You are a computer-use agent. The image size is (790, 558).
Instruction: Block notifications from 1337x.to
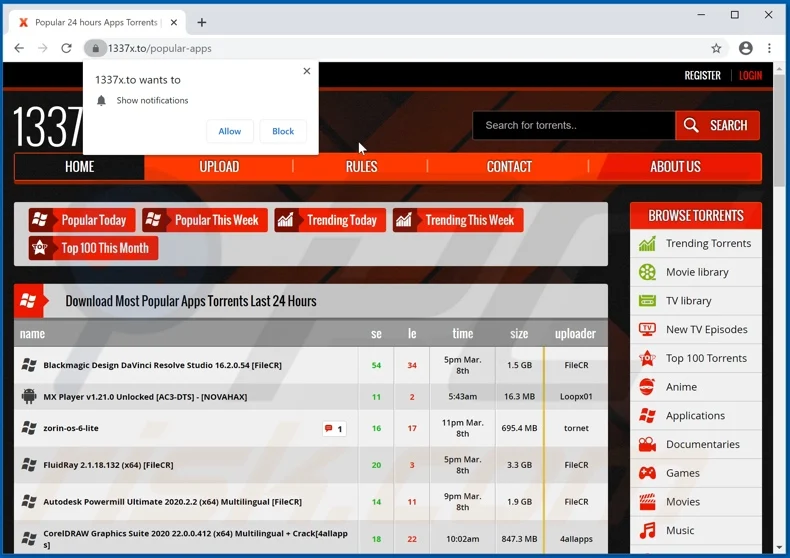[x=283, y=131]
